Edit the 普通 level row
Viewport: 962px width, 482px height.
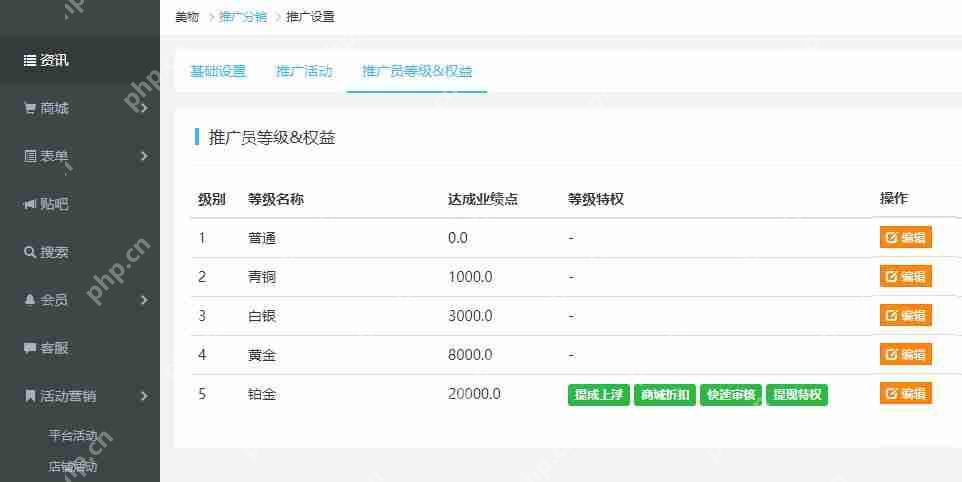[906, 237]
